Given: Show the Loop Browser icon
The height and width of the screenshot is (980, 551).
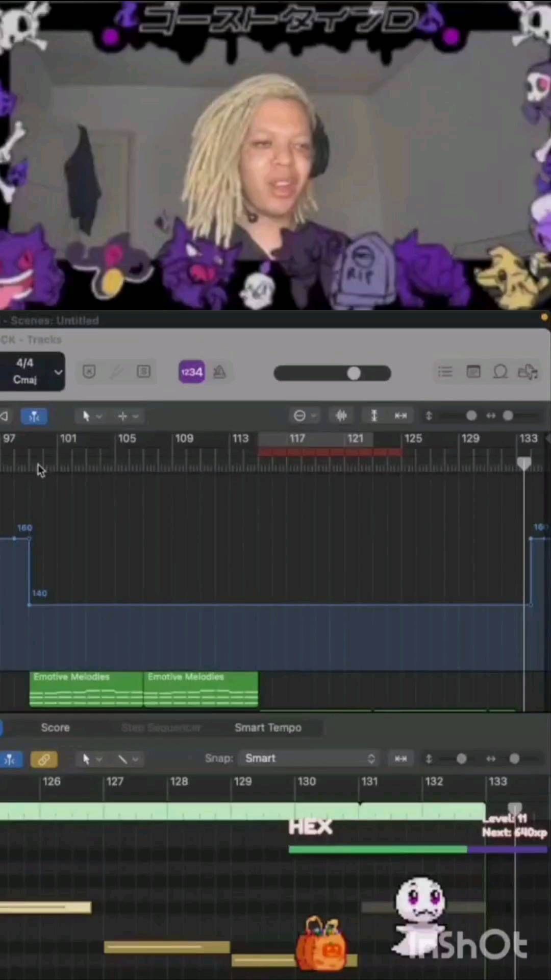Looking at the screenshot, I should click(500, 372).
